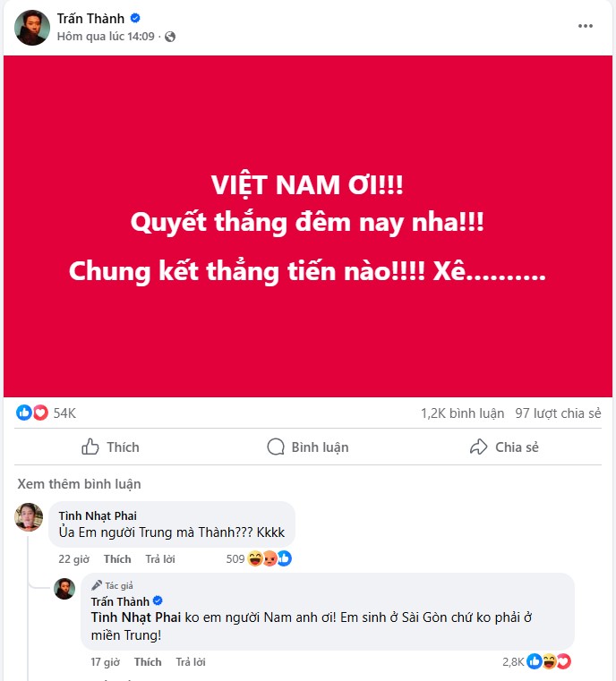Click the thumbs-up Thích icon on post
Image resolution: width=616 pixels, height=681 pixels.
click(x=90, y=447)
